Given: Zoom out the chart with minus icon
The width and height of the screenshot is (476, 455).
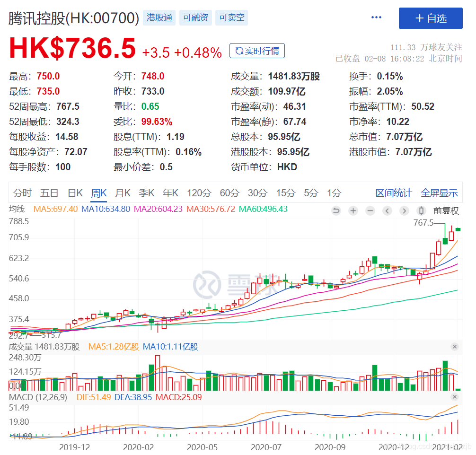Looking at the screenshot, I should point(370,210).
